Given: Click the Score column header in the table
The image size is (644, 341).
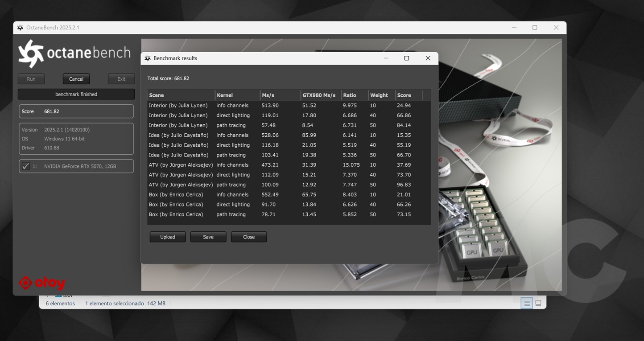Looking at the screenshot, I should [x=409, y=95].
